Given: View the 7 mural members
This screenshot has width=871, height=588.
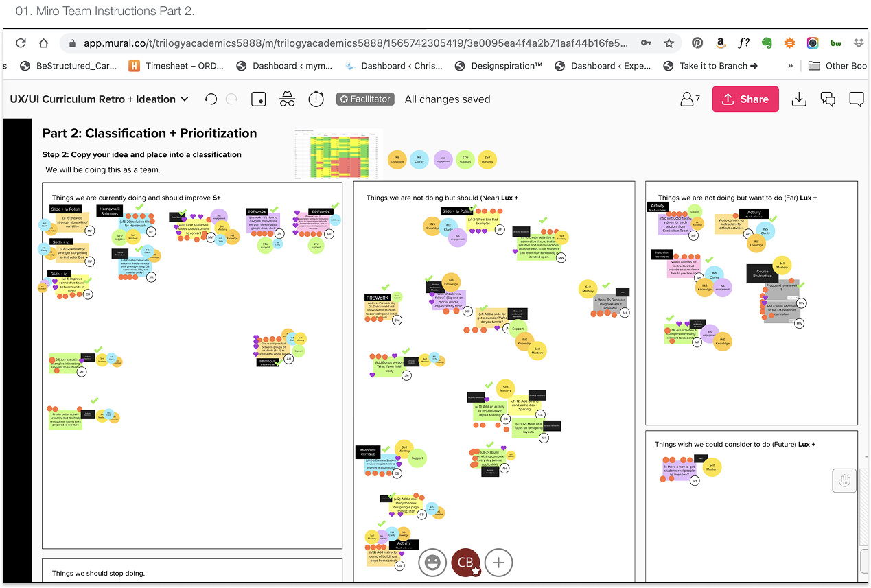Looking at the screenshot, I should [x=690, y=99].
